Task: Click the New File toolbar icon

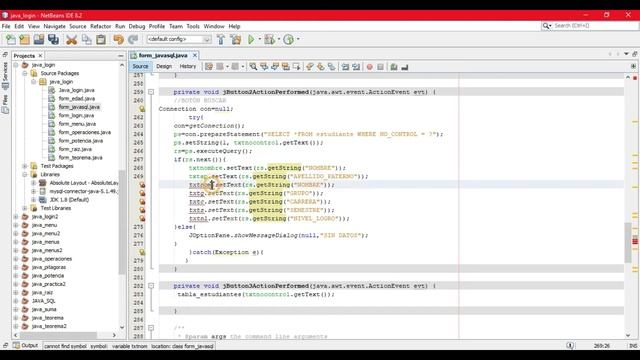Action: point(10,39)
